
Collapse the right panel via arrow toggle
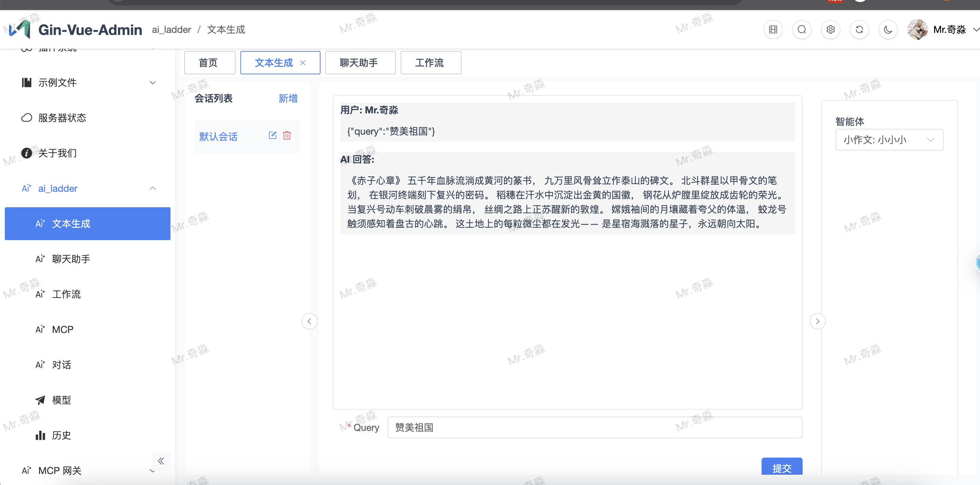[x=818, y=321]
